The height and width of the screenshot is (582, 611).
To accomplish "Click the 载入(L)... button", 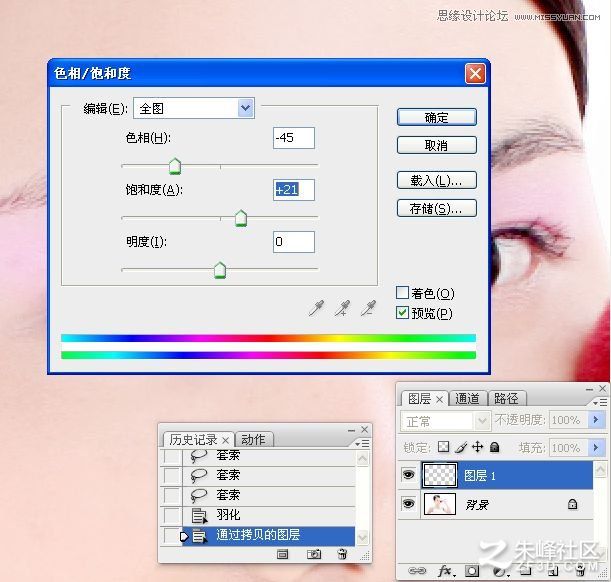I will pyautogui.click(x=436, y=180).
